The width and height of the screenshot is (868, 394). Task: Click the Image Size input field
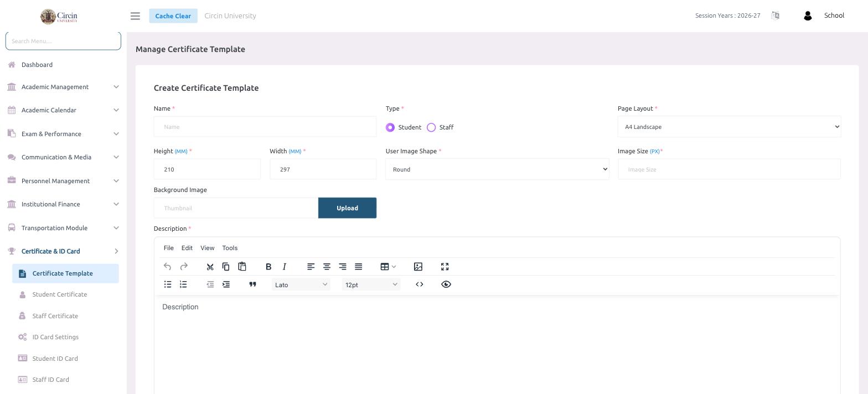point(729,169)
